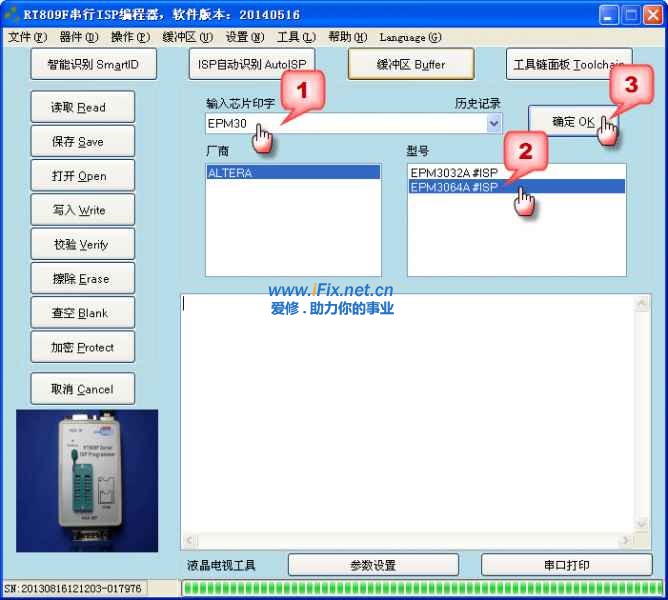Expand the chip history dropdown arrow
668x600 pixels.
[493, 123]
